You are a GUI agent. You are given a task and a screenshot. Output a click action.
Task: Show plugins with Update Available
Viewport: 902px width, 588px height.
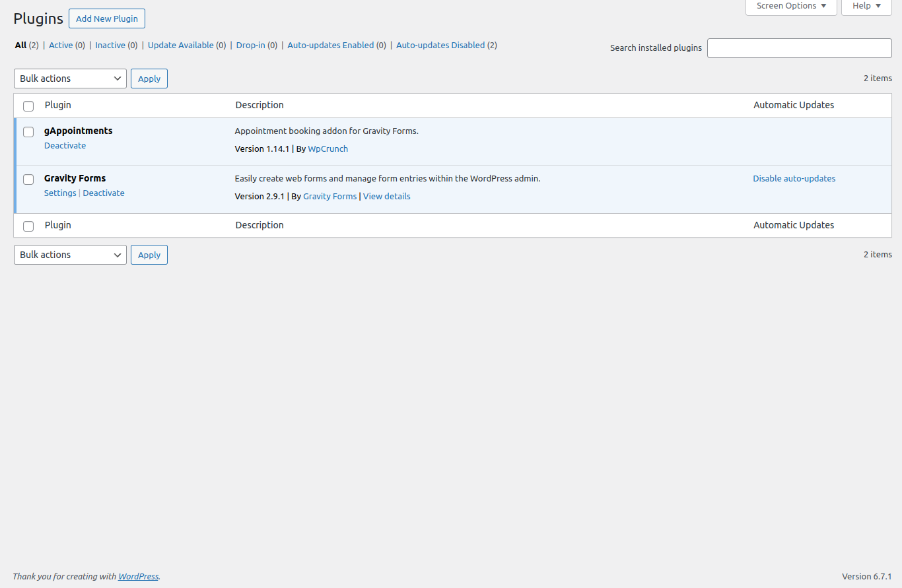click(181, 46)
